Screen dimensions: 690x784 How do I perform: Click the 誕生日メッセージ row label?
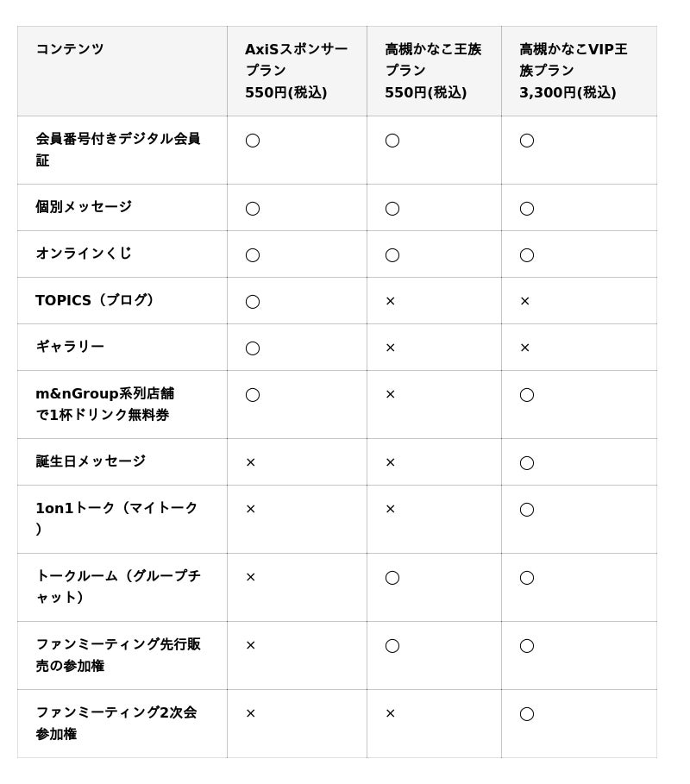coord(91,461)
